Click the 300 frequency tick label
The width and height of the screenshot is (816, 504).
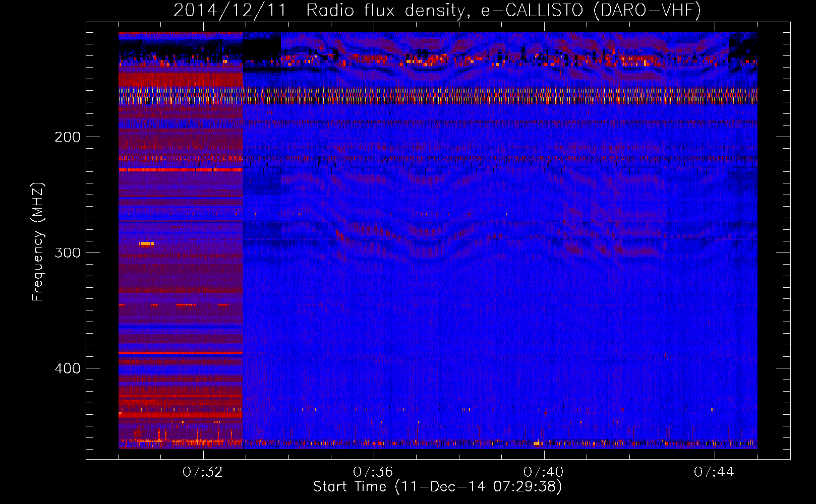(x=68, y=253)
